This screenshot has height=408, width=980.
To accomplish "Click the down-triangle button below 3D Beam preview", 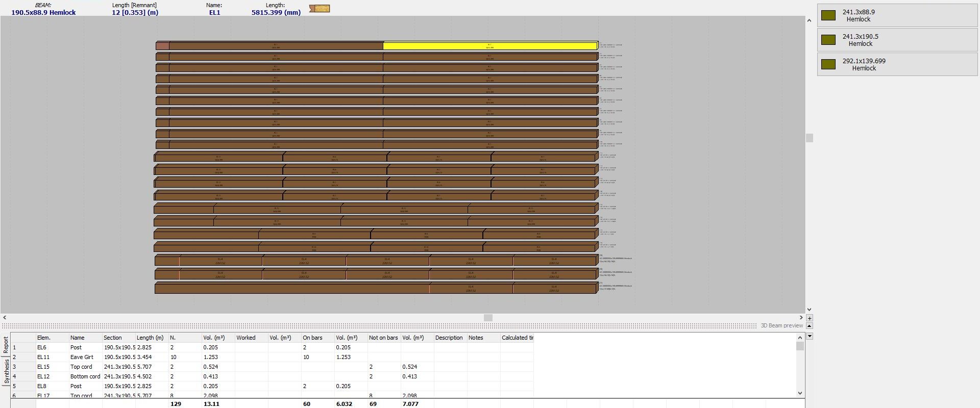I will 810,336.
